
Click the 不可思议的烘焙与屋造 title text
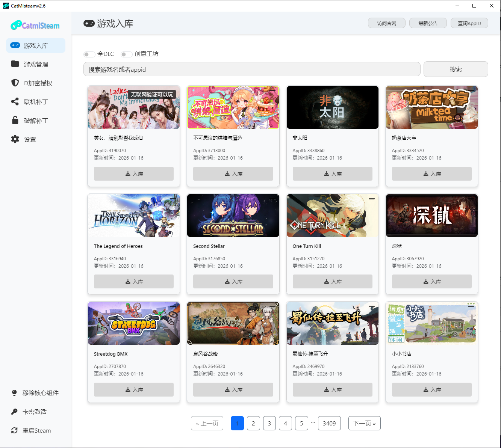pos(218,138)
